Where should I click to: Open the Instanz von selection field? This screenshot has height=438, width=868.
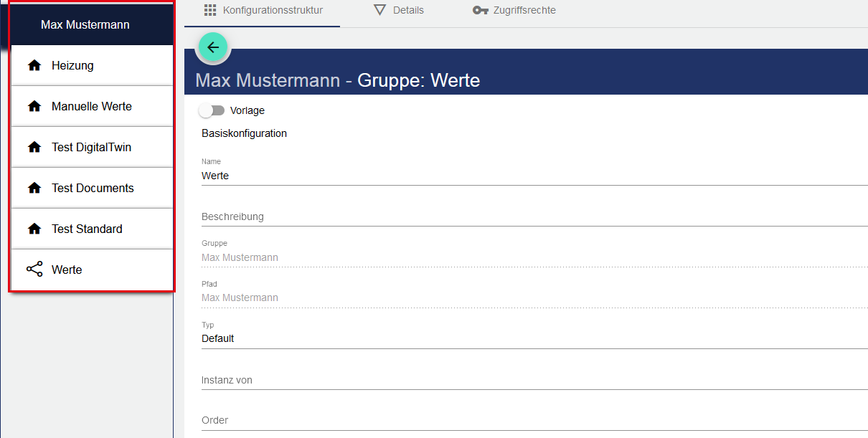click(531, 380)
